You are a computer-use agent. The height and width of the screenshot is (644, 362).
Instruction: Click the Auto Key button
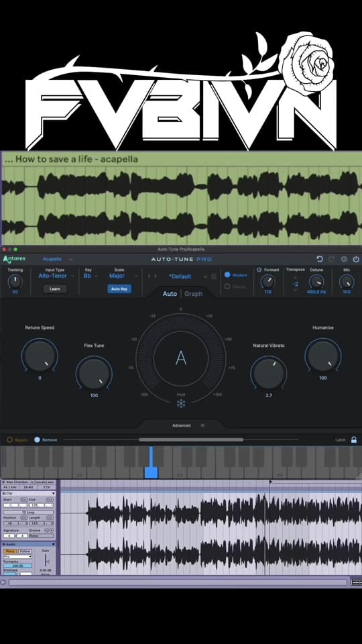(x=119, y=288)
